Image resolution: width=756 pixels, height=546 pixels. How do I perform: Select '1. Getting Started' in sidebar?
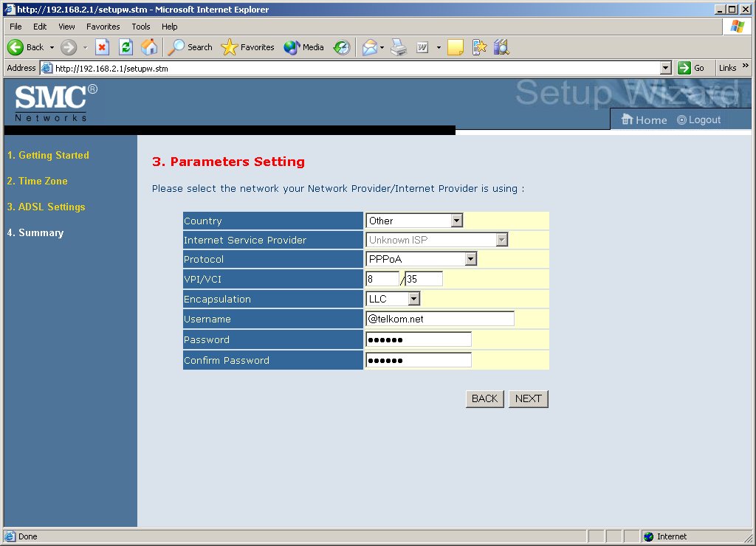pyautogui.click(x=48, y=156)
